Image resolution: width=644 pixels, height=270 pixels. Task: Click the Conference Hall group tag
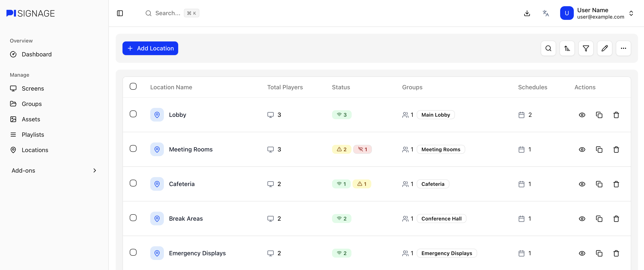pos(441,219)
